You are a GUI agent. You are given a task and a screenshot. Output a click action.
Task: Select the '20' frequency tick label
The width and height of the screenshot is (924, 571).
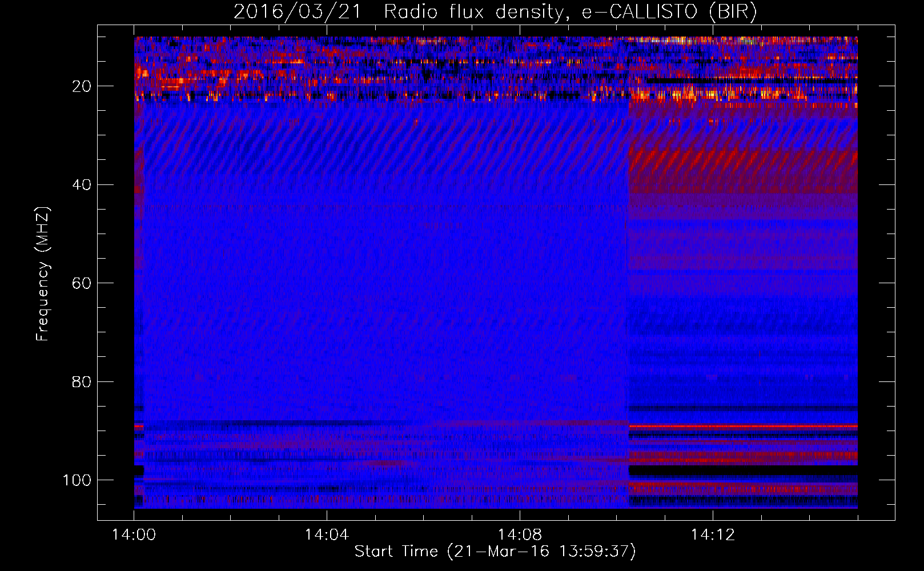point(82,86)
